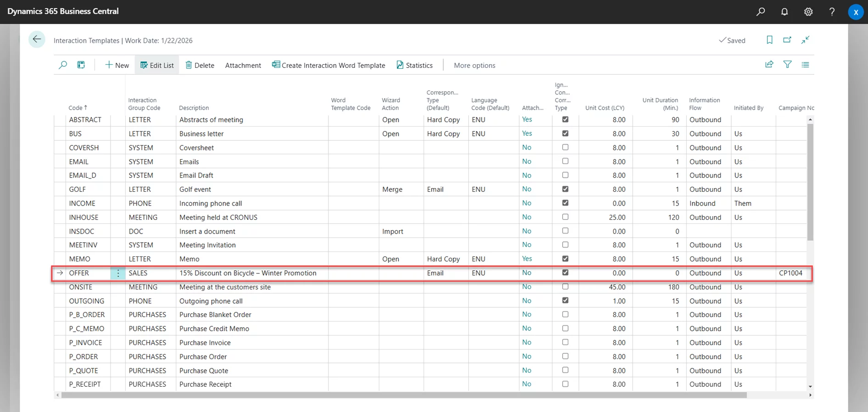Expand More options in the action bar
This screenshot has width=868, height=412.
pyautogui.click(x=474, y=65)
